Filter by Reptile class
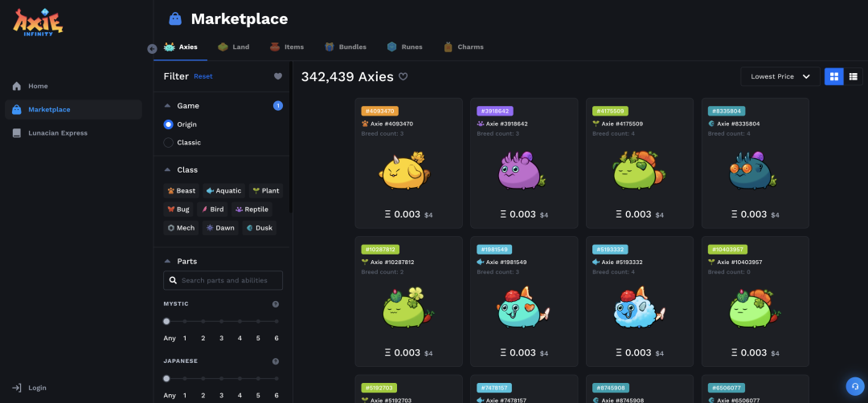The height and width of the screenshot is (403, 868). pos(252,210)
